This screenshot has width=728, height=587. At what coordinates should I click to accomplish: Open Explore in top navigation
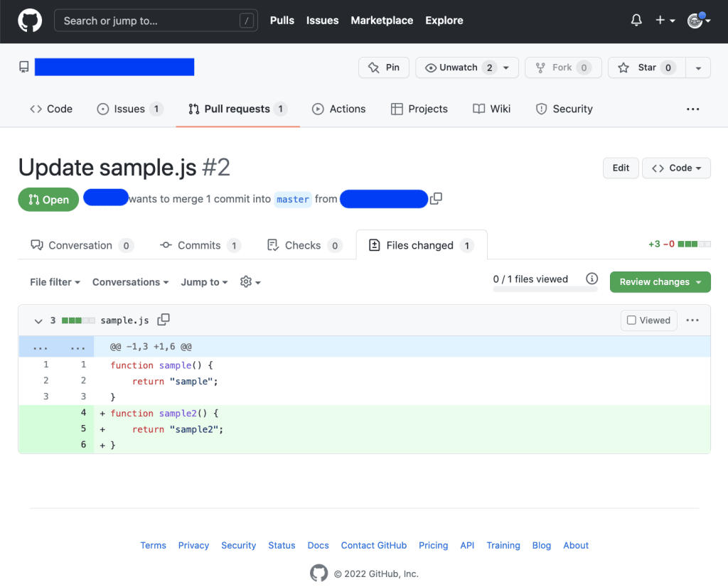pos(444,21)
